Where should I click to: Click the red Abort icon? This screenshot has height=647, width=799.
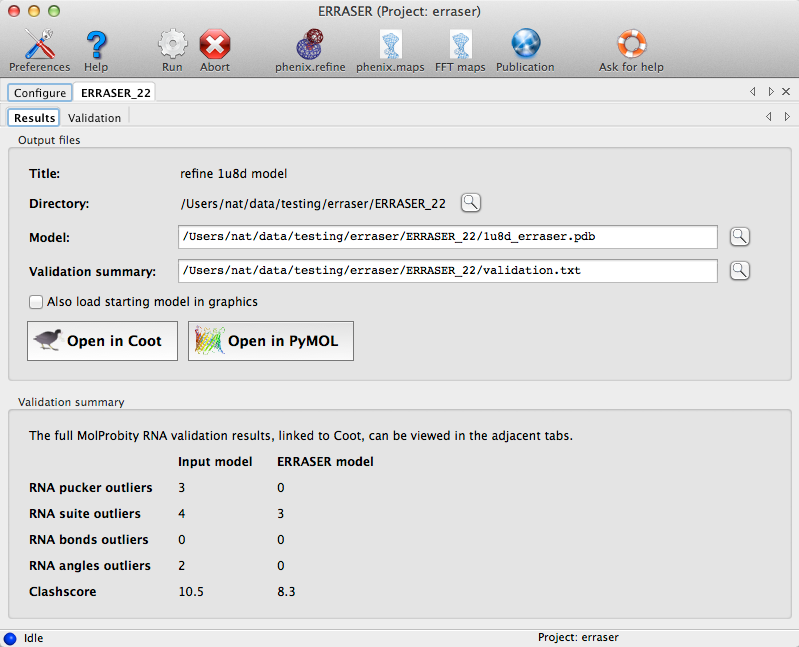coord(215,46)
